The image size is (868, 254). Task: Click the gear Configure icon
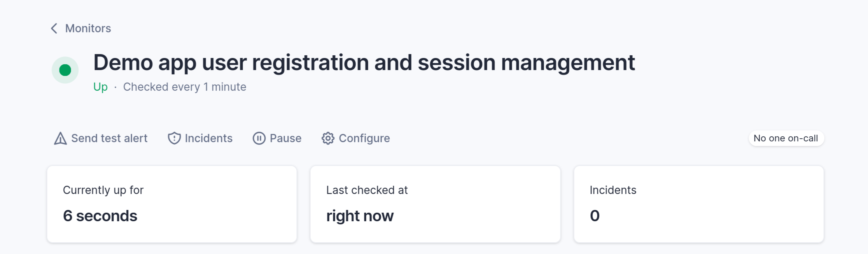click(328, 138)
